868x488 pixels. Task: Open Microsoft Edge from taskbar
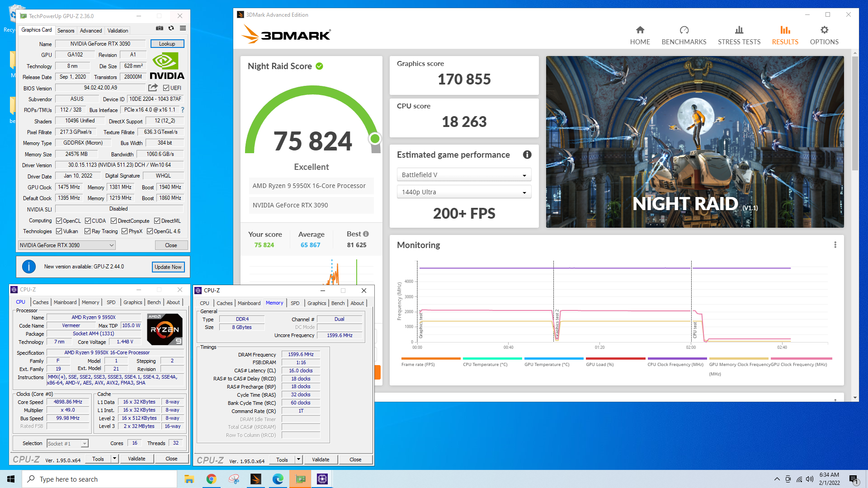coord(278,479)
